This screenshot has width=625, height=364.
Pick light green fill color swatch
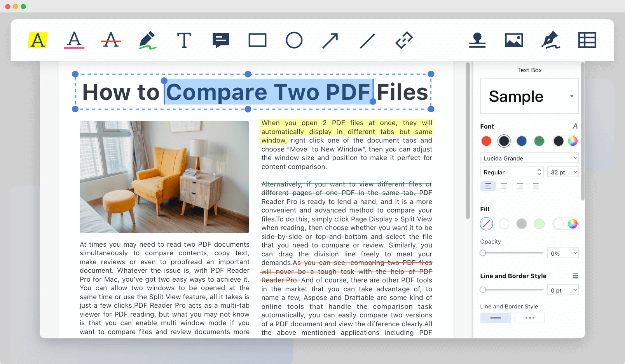point(539,224)
